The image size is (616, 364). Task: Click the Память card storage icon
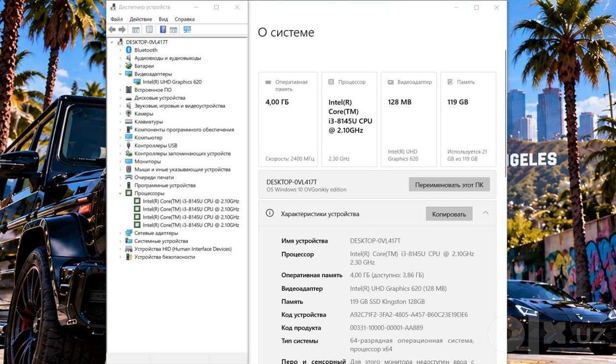[450, 82]
